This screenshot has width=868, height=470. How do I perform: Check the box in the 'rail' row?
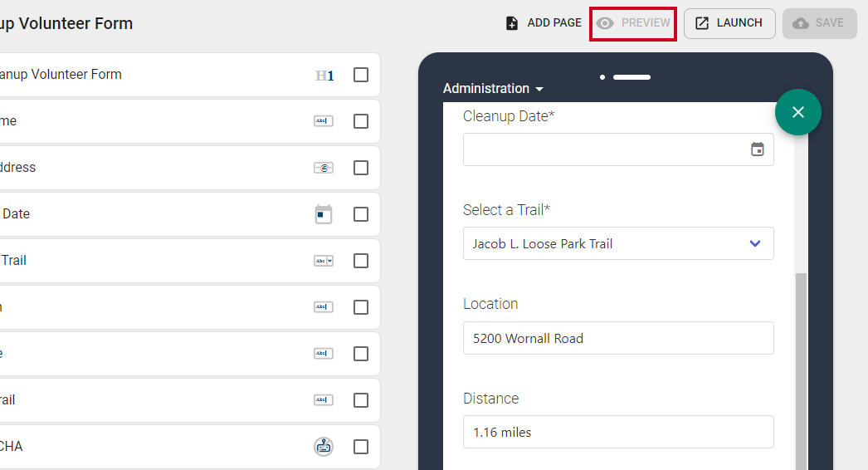[361, 401]
